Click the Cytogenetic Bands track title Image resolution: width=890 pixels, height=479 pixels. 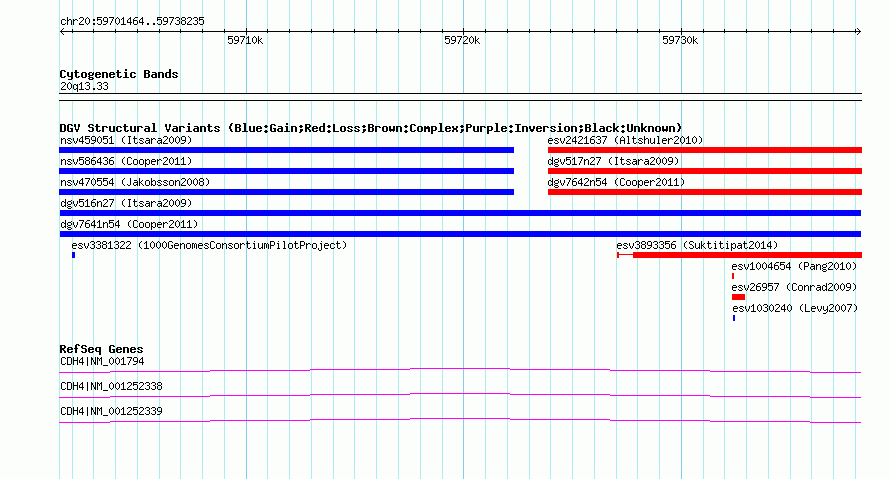119,74
